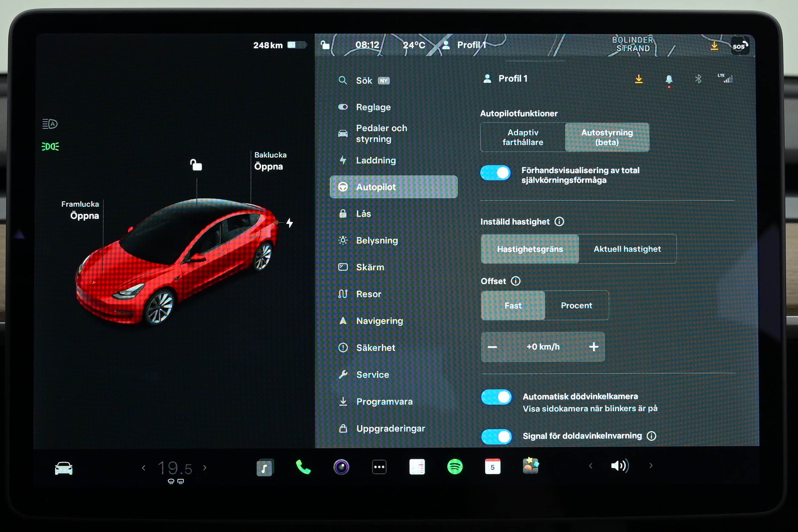The width and height of the screenshot is (798, 532).
Task: Tap the lock icon in top status bar
Action: 325,45
